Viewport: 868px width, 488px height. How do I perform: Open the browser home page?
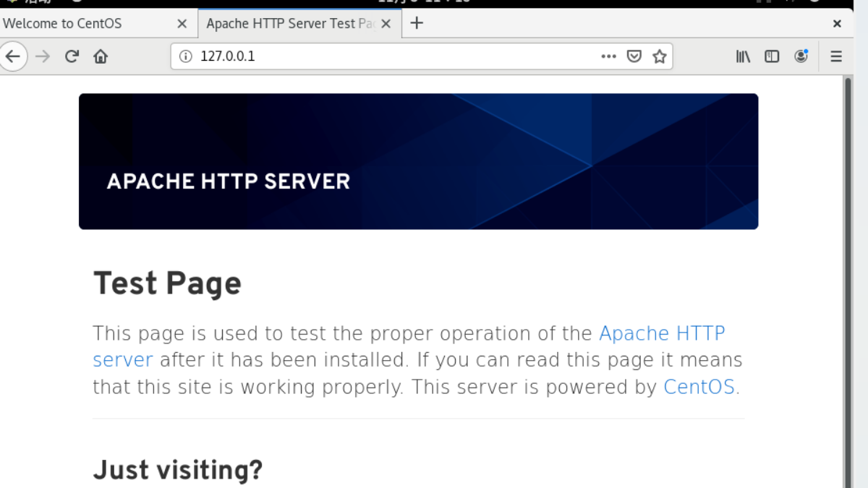coord(101,56)
